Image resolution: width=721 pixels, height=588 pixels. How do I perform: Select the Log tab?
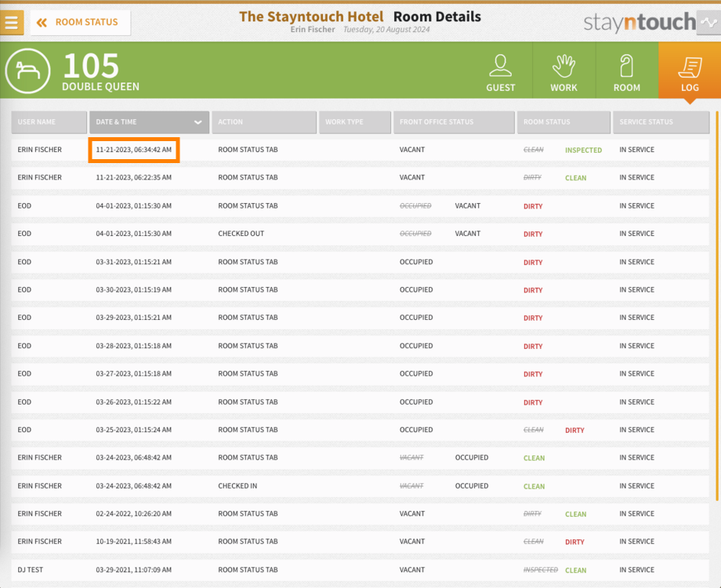coord(690,72)
